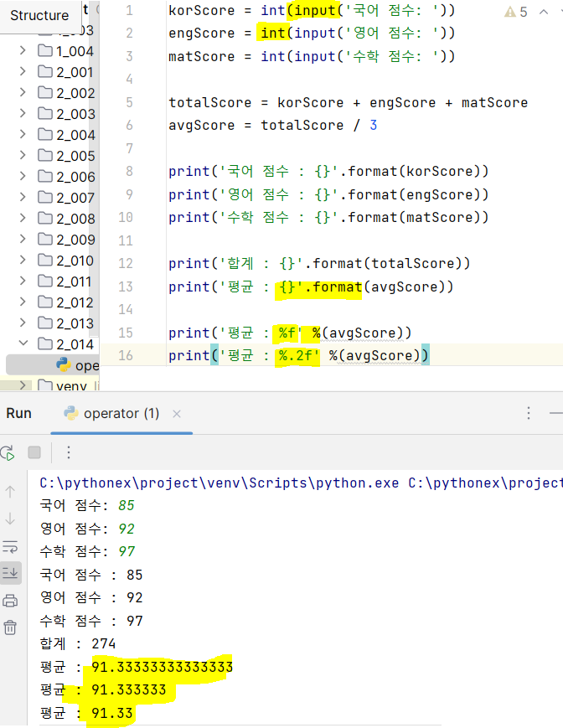Screen dimensions: 563x728
Task: Expand the venv folder
Action: click(x=23, y=385)
